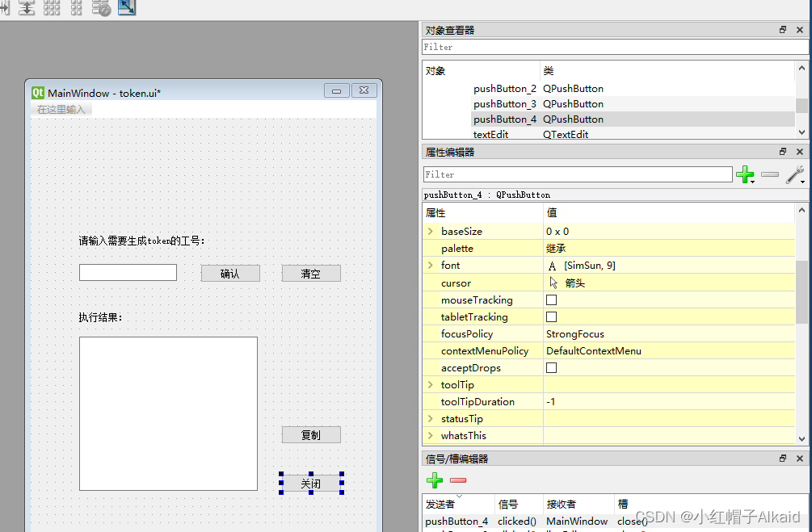
Task: Click the large text edit box
Action: pyautogui.click(x=168, y=413)
